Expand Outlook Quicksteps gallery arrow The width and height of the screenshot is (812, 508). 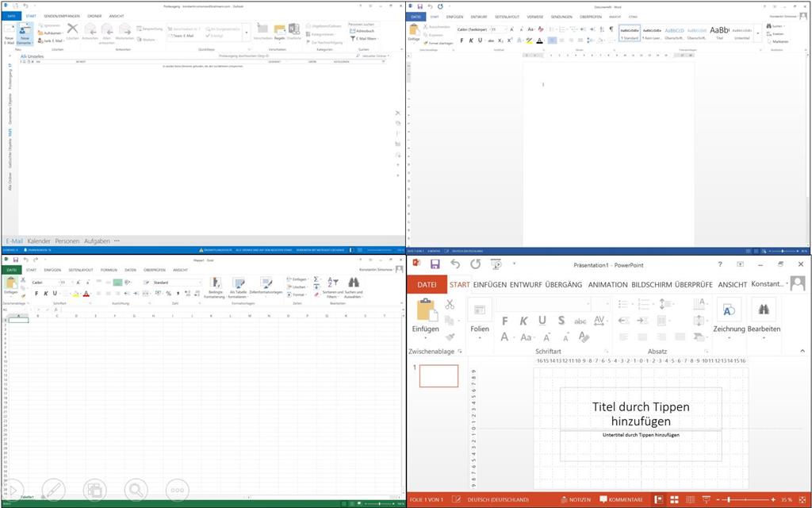point(246,33)
